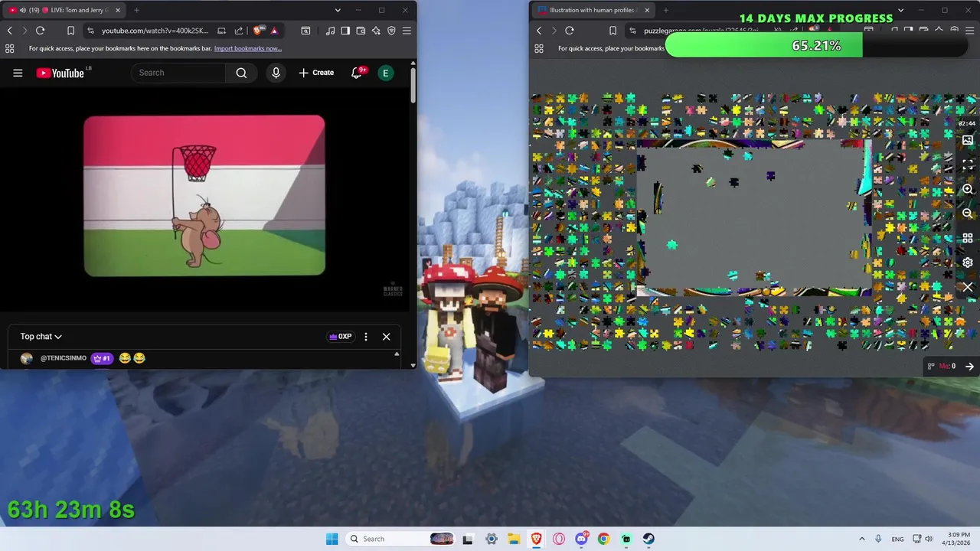Close the Tom and Jerry tab
This screenshot has height=551, width=980.
coord(118,10)
